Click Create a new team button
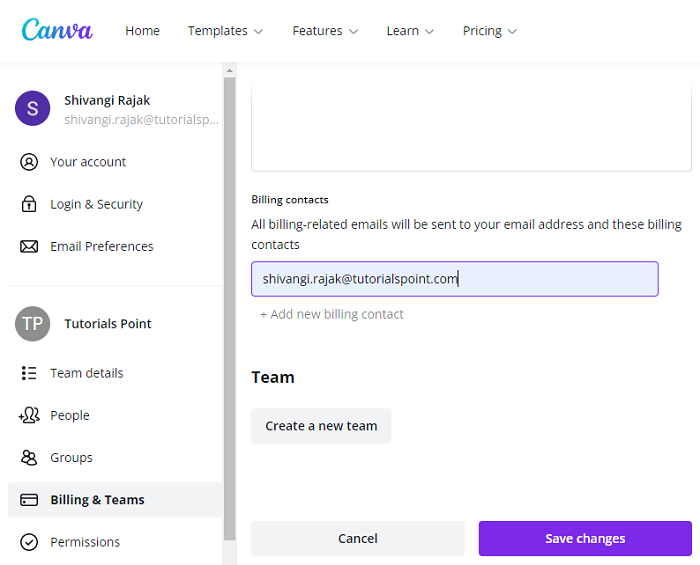 click(x=321, y=426)
